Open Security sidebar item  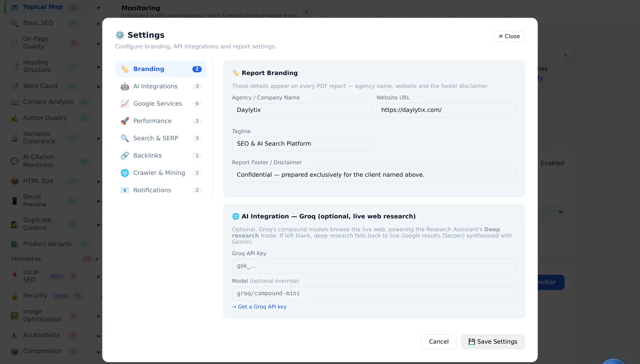coord(36,296)
